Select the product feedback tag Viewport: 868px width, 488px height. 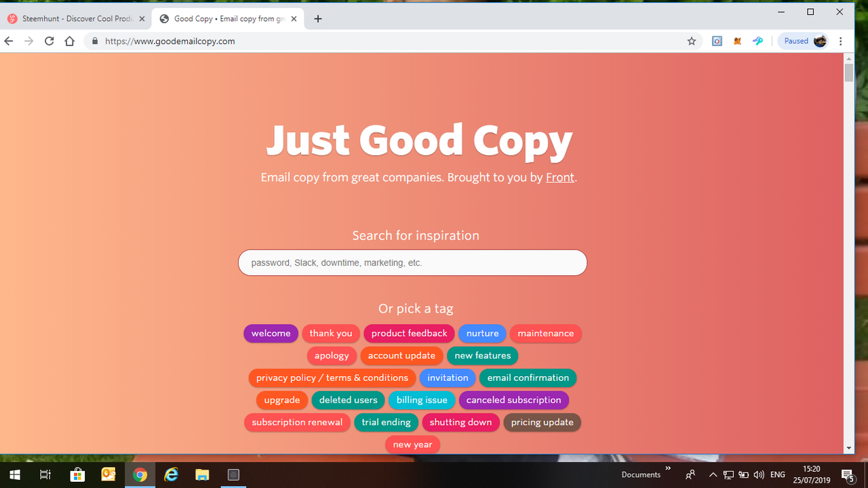tap(409, 333)
